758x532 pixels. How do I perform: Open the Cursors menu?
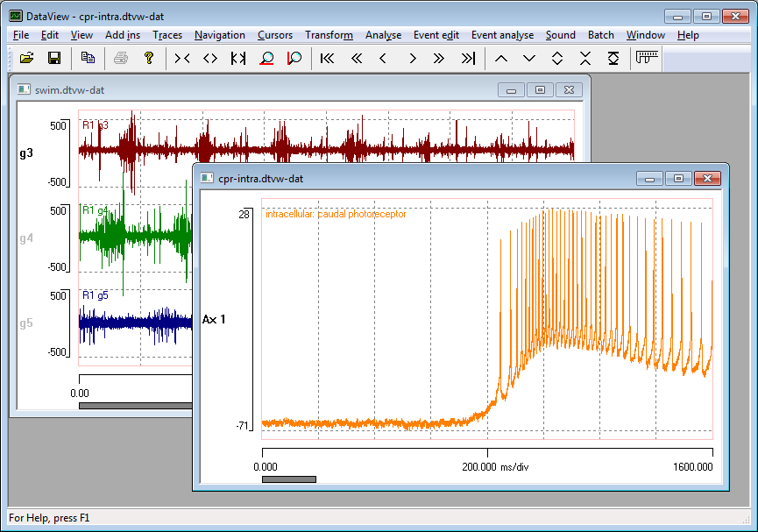(275, 35)
